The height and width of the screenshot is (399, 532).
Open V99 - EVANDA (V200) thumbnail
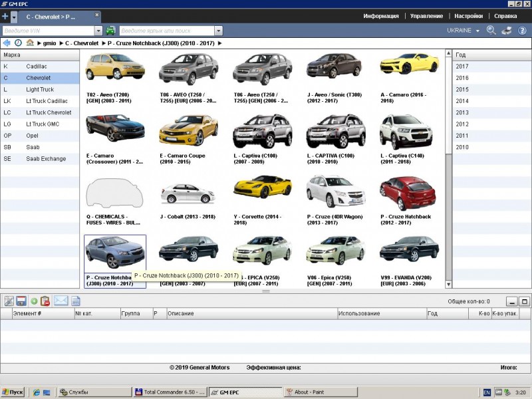point(409,249)
